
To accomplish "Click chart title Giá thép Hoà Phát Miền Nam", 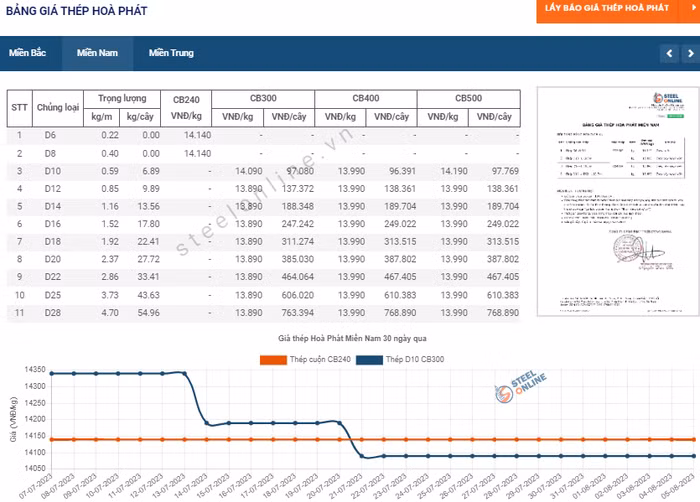I will [x=352, y=339].
